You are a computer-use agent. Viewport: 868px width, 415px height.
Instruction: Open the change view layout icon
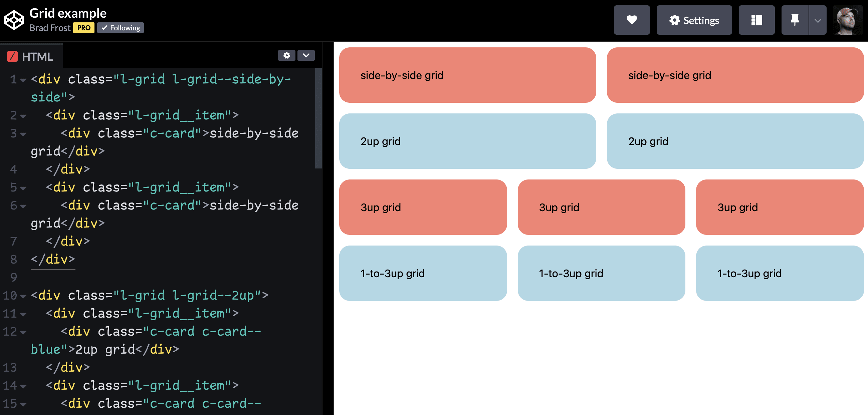click(x=757, y=20)
